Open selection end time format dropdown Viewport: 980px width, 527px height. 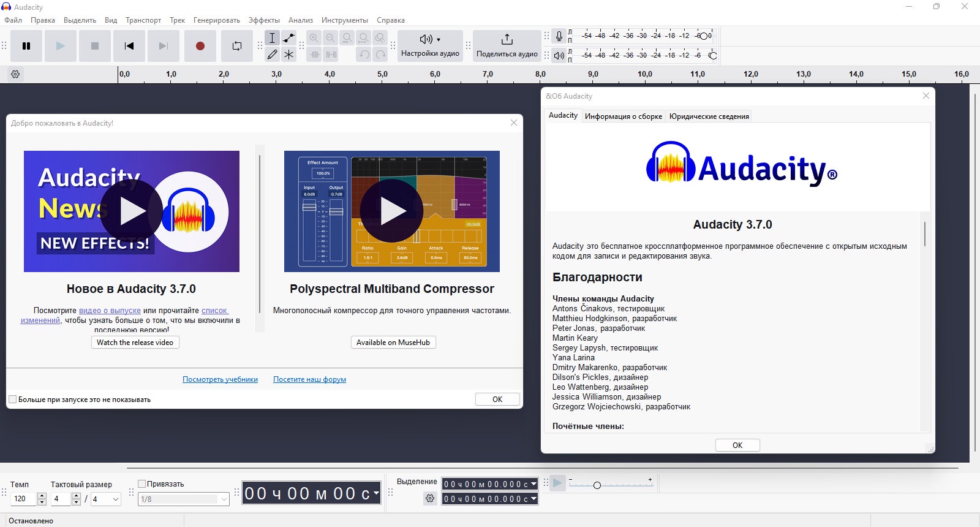[533, 499]
